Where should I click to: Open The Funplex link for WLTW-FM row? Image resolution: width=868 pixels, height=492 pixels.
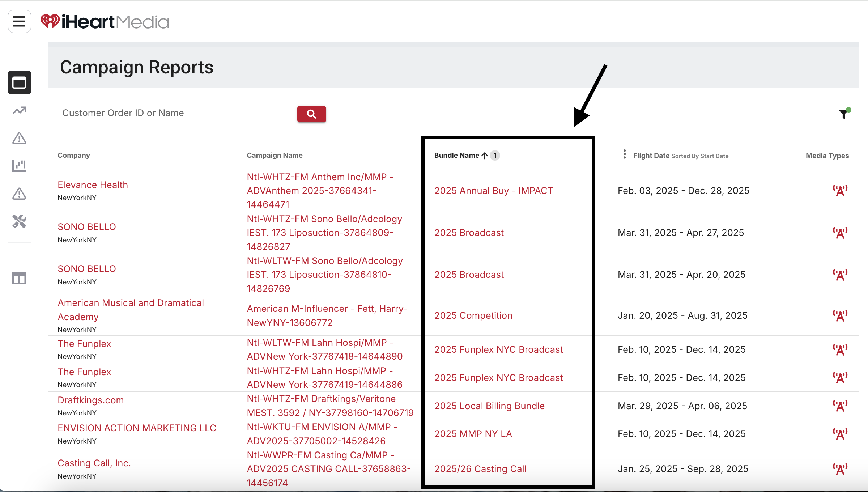coord(84,344)
